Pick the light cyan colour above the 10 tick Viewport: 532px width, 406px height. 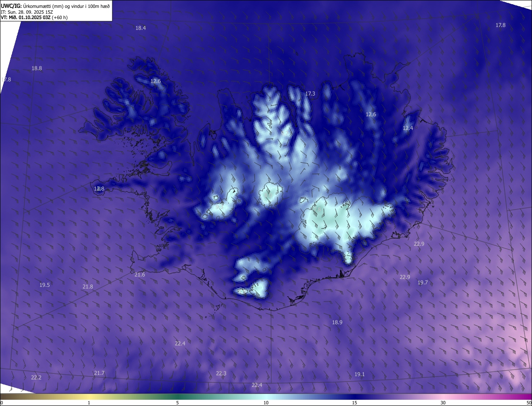pyautogui.click(x=266, y=396)
